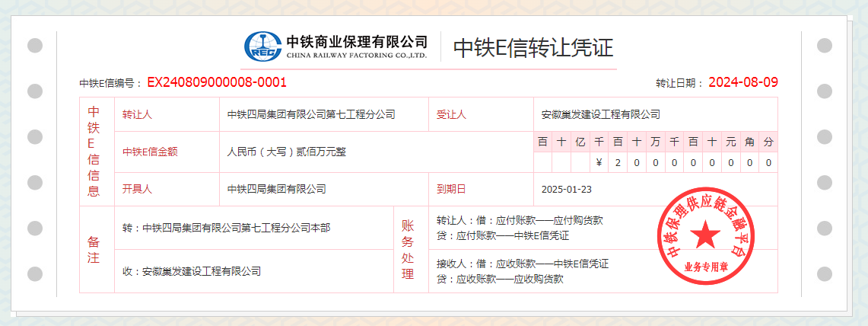Select E信 number EX240809000008-0001
Image resolution: width=868 pixels, height=326 pixels.
[217, 82]
